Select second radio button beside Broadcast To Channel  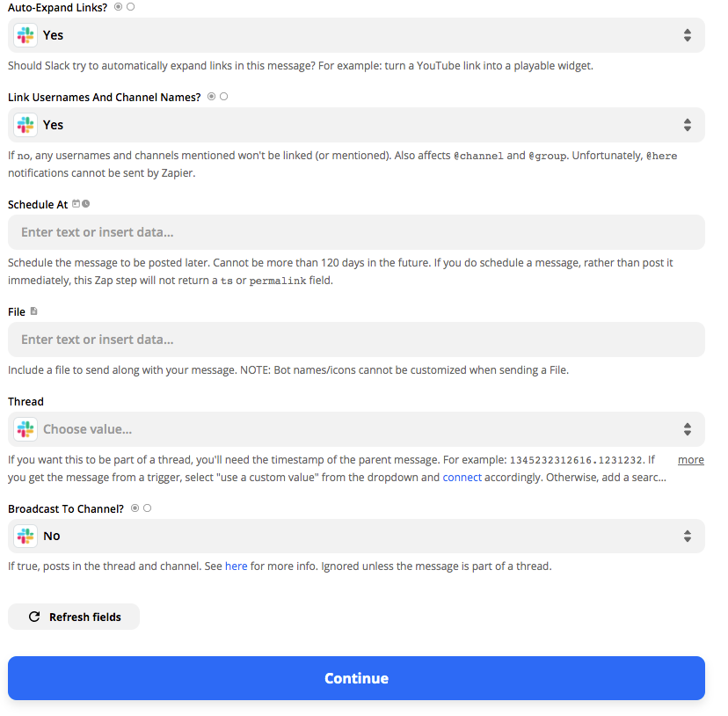point(147,508)
